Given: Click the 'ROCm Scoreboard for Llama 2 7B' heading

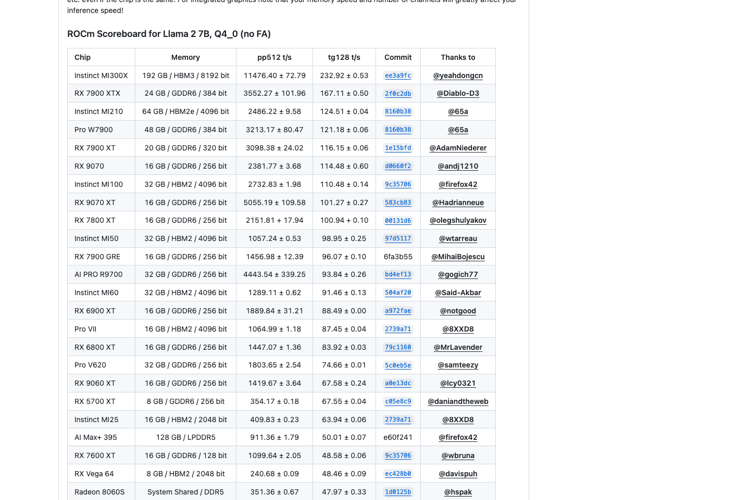Looking at the screenshot, I should click(169, 34).
